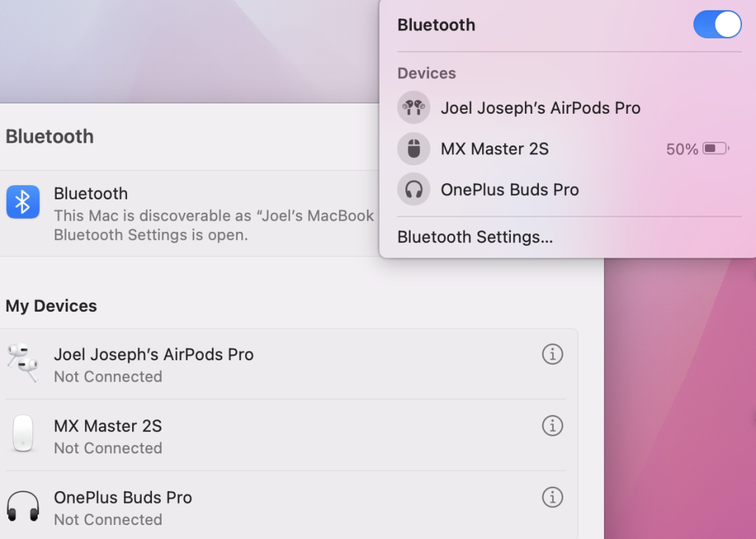Click the Bluetooth title in dropdown panel
The height and width of the screenshot is (539, 756).
[436, 25]
